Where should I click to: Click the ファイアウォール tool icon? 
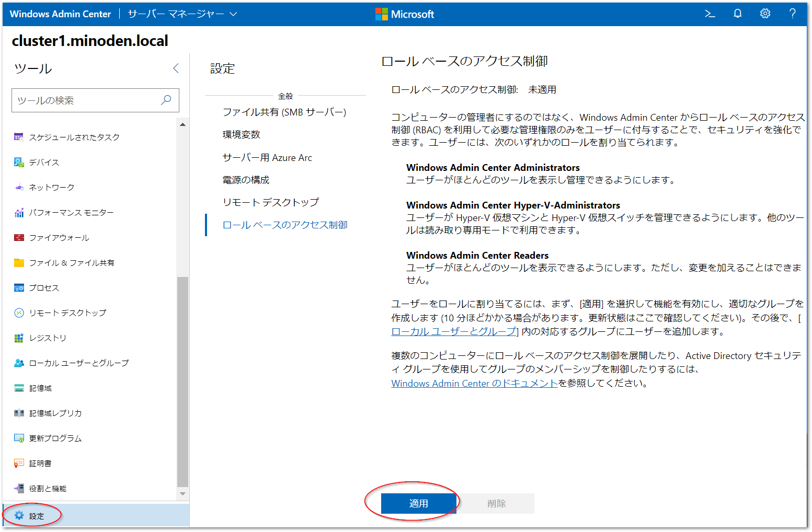click(19, 237)
